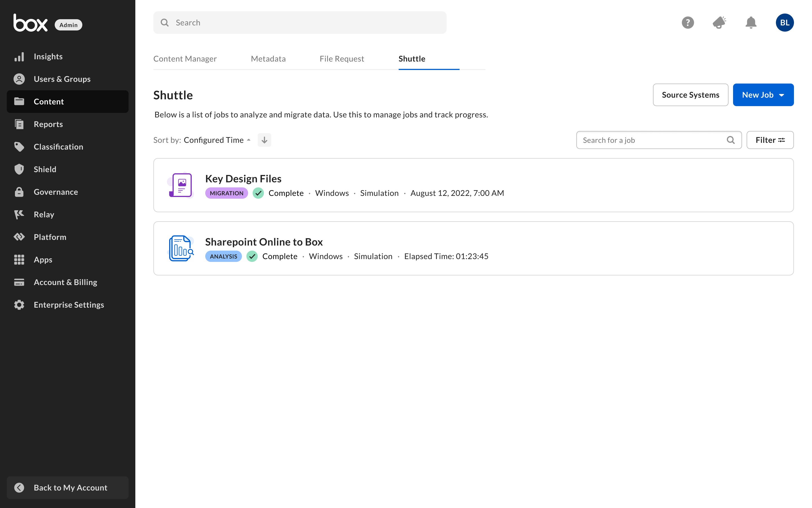Open the help question mark icon
The width and height of the screenshot is (812, 508).
click(x=688, y=23)
